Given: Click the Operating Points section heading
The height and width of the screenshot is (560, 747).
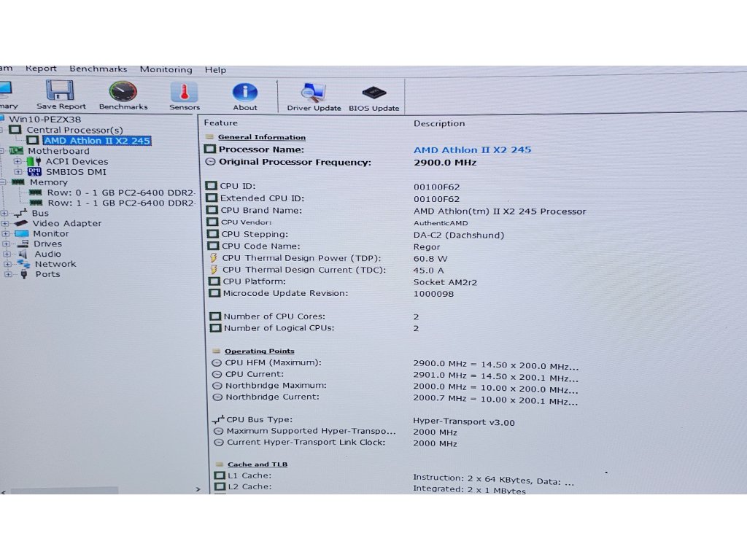Looking at the screenshot, I should click(259, 351).
